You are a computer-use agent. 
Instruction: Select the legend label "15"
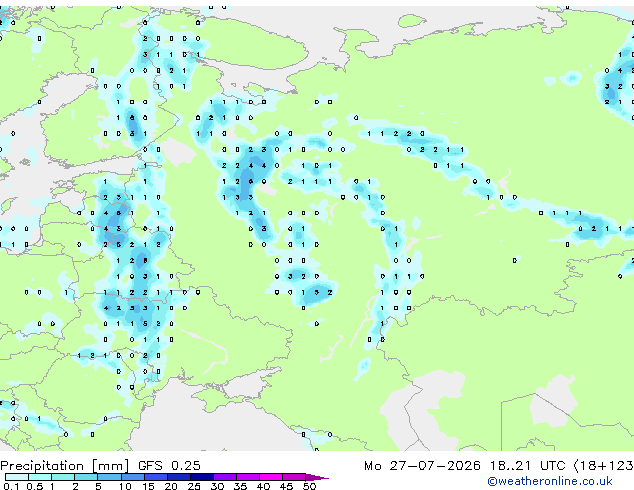[x=148, y=486]
